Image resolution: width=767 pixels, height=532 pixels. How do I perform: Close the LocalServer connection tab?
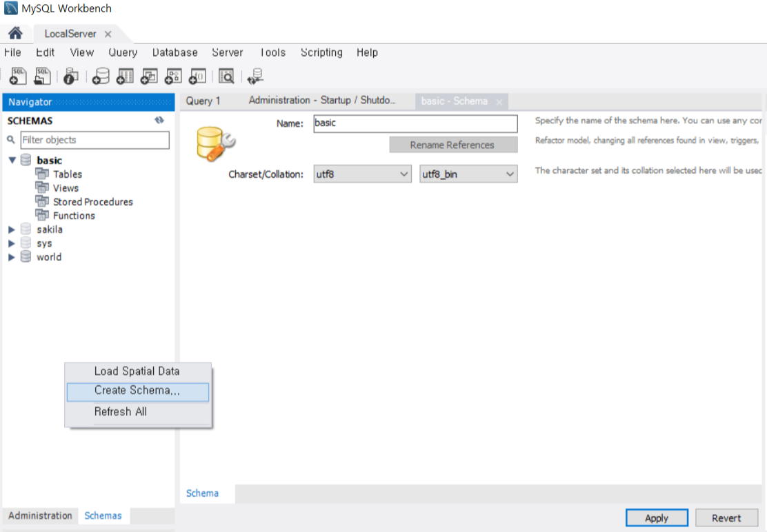(108, 34)
